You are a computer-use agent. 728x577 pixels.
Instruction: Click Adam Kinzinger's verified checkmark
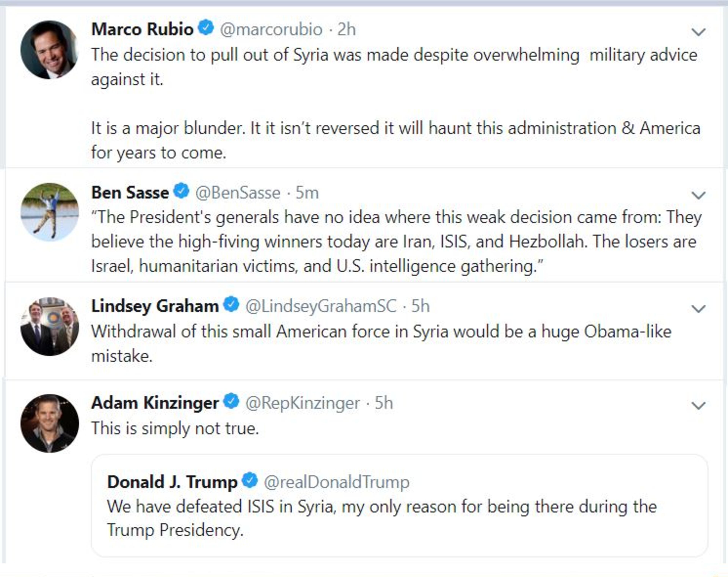[x=231, y=401]
